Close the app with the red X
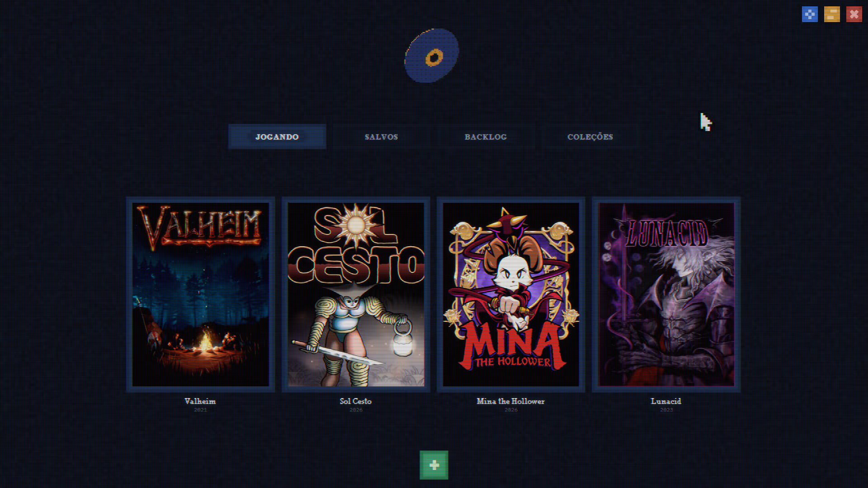868x488 pixels. pyautogui.click(x=854, y=14)
